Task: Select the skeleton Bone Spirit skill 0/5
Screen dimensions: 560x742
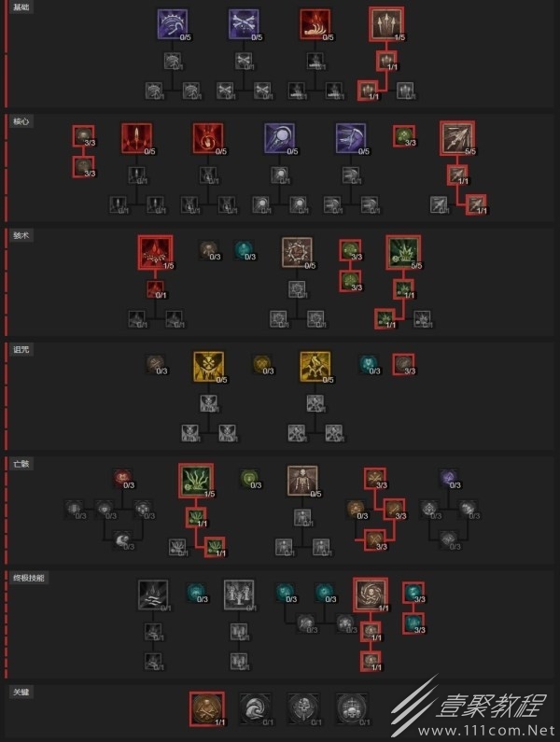Action: [x=302, y=481]
